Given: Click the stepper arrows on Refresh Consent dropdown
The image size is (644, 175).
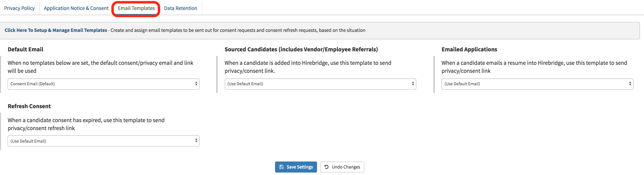Looking at the screenshot, I should tap(196, 141).
